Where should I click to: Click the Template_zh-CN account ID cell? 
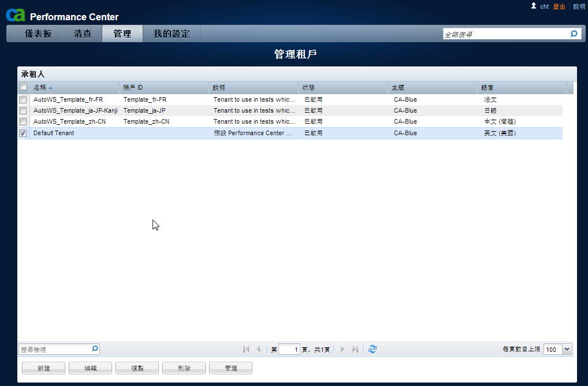(x=146, y=121)
